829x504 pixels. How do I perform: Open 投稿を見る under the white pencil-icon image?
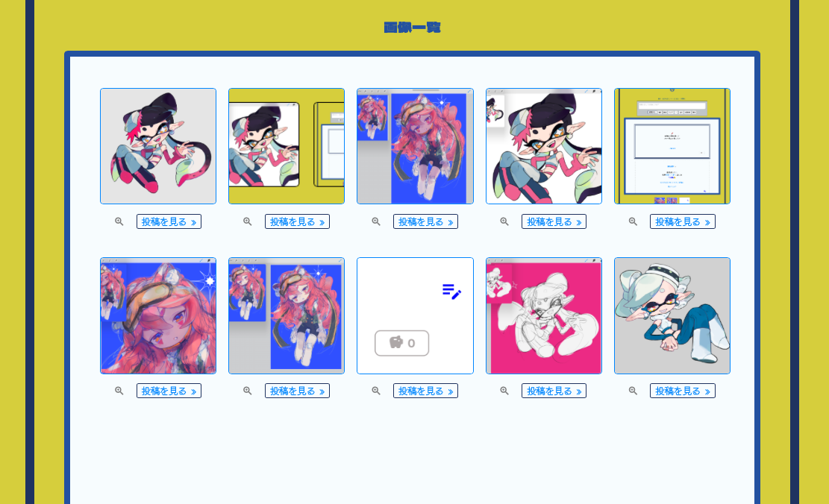(x=425, y=391)
